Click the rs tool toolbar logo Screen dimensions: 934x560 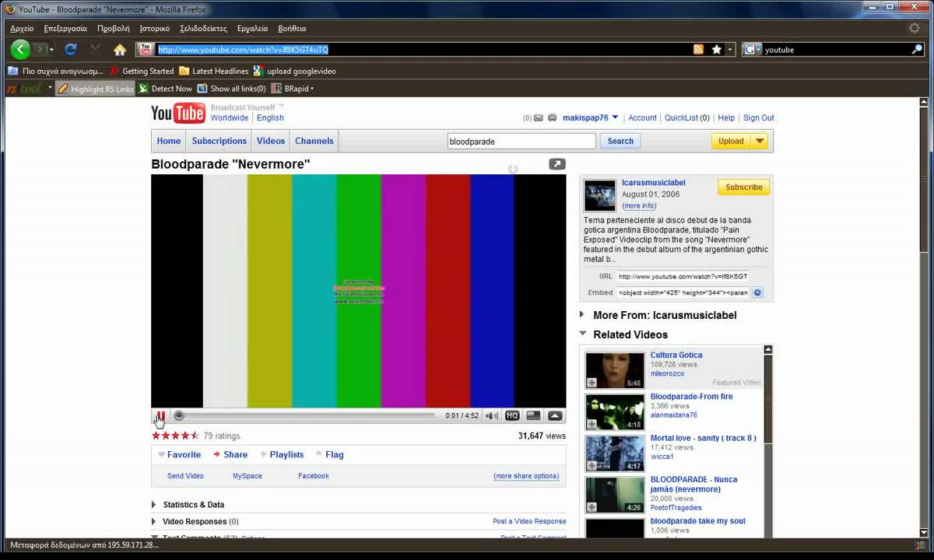tap(24, 89)
